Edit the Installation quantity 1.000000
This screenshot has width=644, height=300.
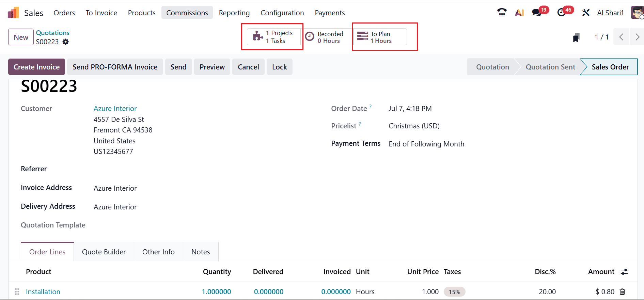pos(216,291)
